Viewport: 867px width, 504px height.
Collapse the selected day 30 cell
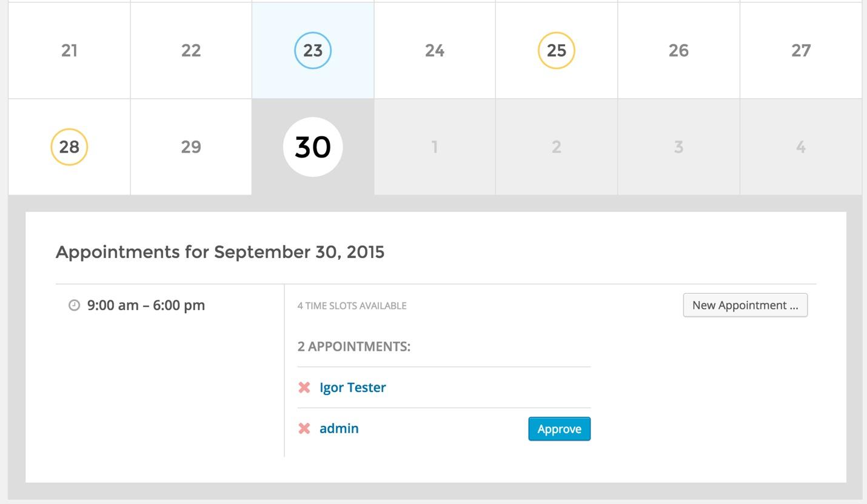(x=313, y=147)
